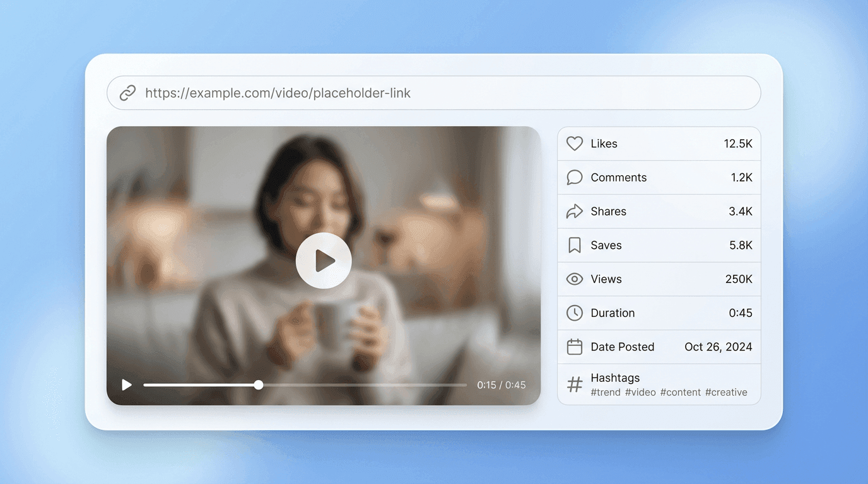Click the 0:15 / 0:45 time display
868x484 pixels.
pyautogui.click(x=501, y=385)
